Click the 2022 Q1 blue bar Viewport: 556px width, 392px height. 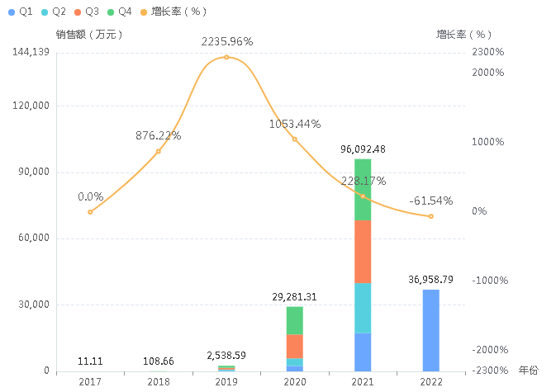pos(430,330)
